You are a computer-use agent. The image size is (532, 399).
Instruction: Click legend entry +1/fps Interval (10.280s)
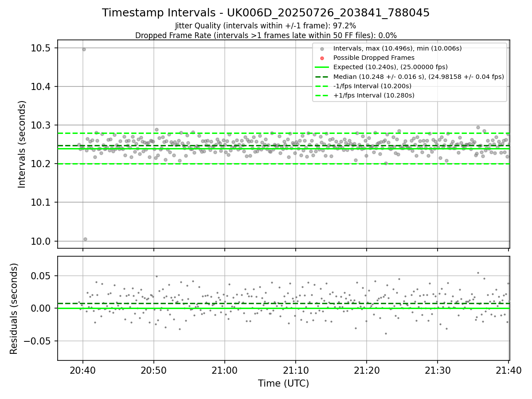click(x=374, y=95)
